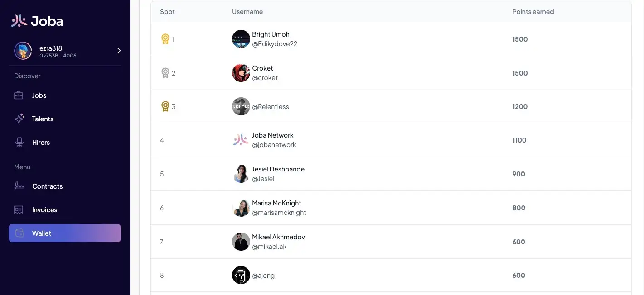The height and width of the screenshot is (295, 644).
Task: Click the third-place bronze medal icon
Action: (165, 107)
